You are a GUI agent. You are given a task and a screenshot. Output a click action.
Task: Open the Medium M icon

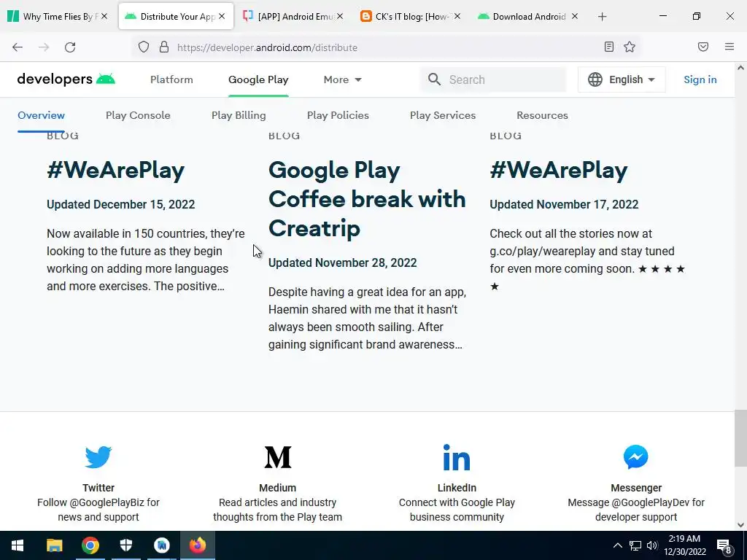tap(278, 457)
